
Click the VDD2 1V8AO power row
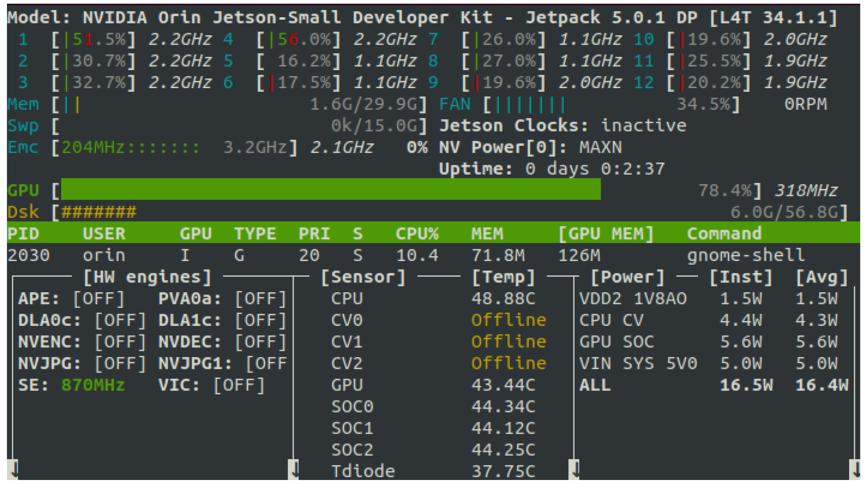(x=709, y=299)
